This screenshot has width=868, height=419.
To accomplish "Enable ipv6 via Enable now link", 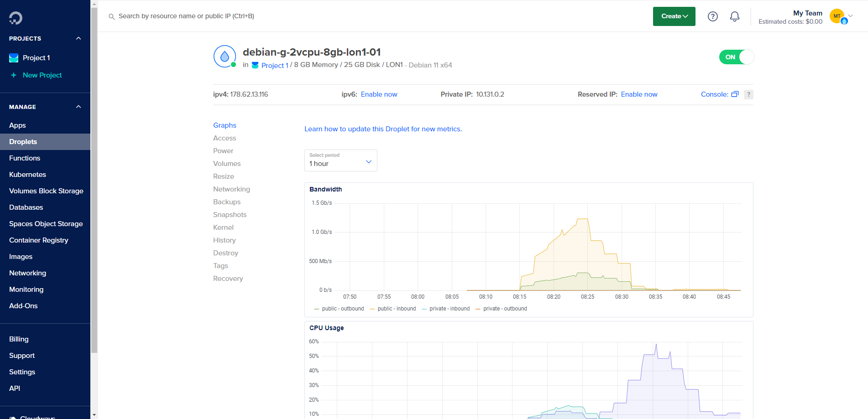I will 379,94.
